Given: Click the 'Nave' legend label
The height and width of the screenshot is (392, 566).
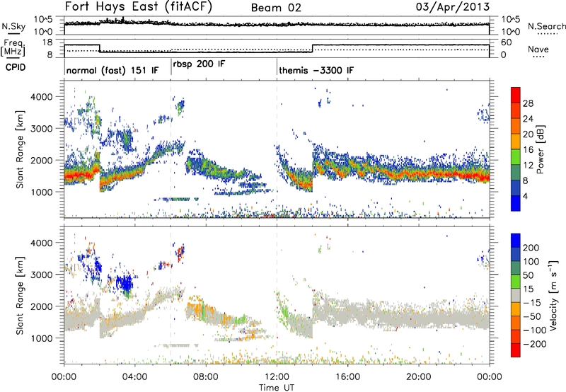Looking at the screenshot, I should click(538, 49).
